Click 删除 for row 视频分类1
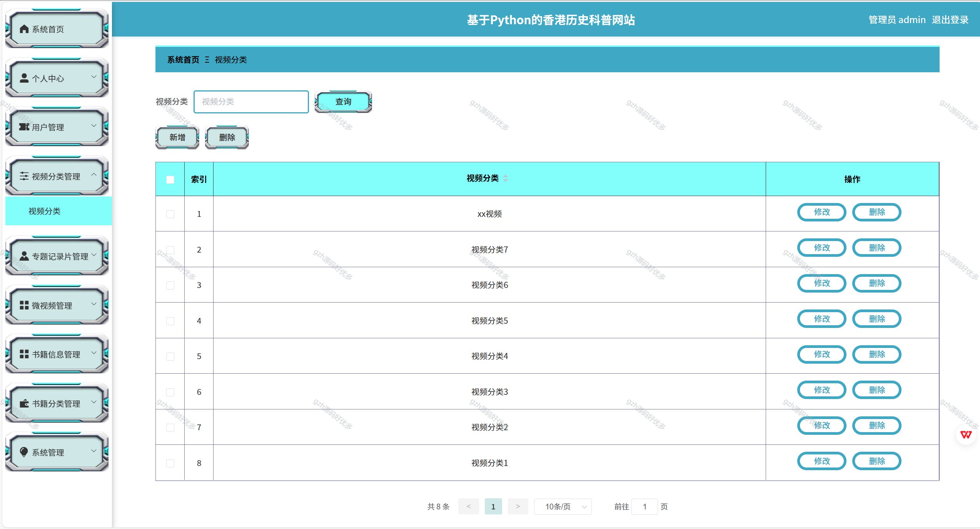The height and width of the screenshot is (529, 980). (x=877, y=461)
